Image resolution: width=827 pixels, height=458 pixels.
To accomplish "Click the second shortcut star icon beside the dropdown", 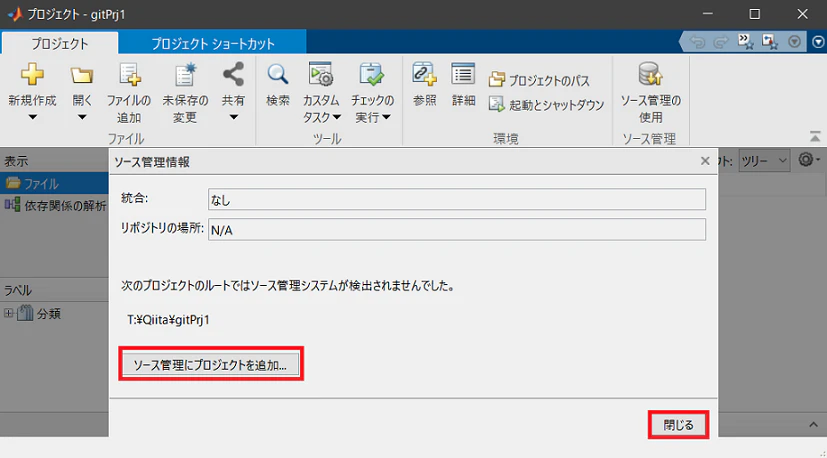I will [x=770, y=42].
